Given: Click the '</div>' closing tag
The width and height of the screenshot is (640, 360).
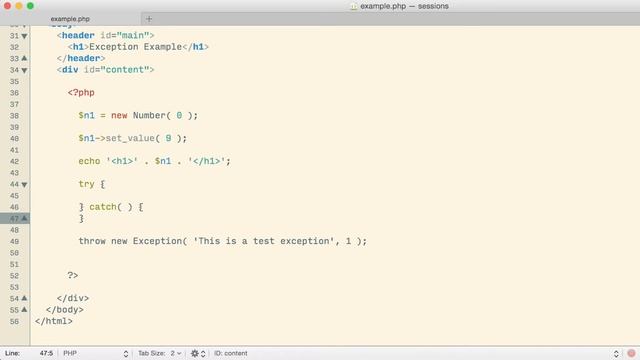Looking at the screenshot, I should pyautogui.click(x=73, y=298).
